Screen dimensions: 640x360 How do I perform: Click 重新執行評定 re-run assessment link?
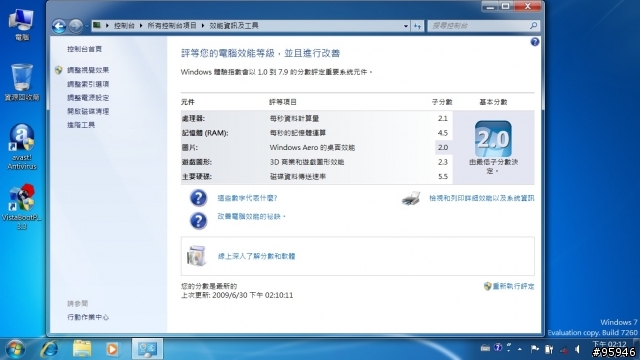point(513,286)
